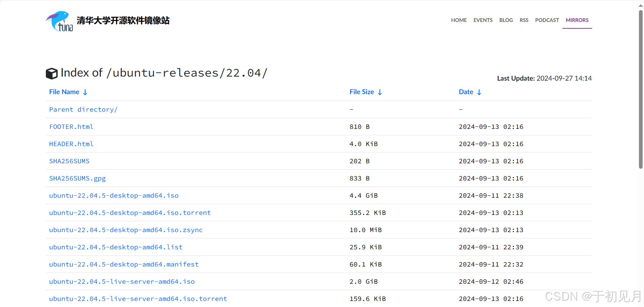644x307 pixels.
Task: Download ubuntu-22.04.5-desktop-amd64.iso.torrent
Action: 130,213
